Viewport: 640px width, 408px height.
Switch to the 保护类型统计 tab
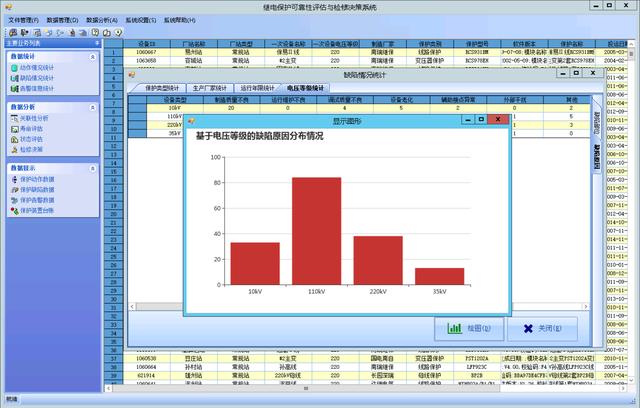[162, 88]
